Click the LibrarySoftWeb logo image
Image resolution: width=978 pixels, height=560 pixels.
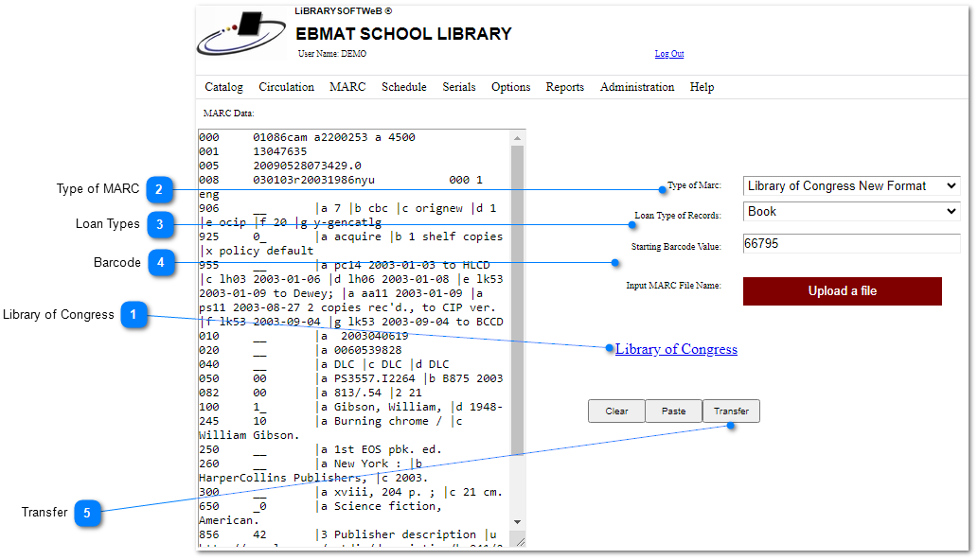(x=241, y=36)
